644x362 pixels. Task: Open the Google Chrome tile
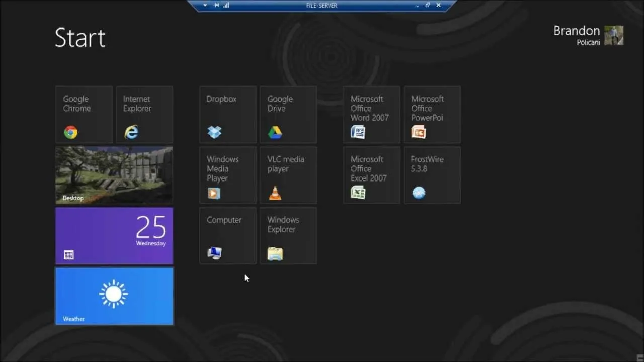point(84,115)
